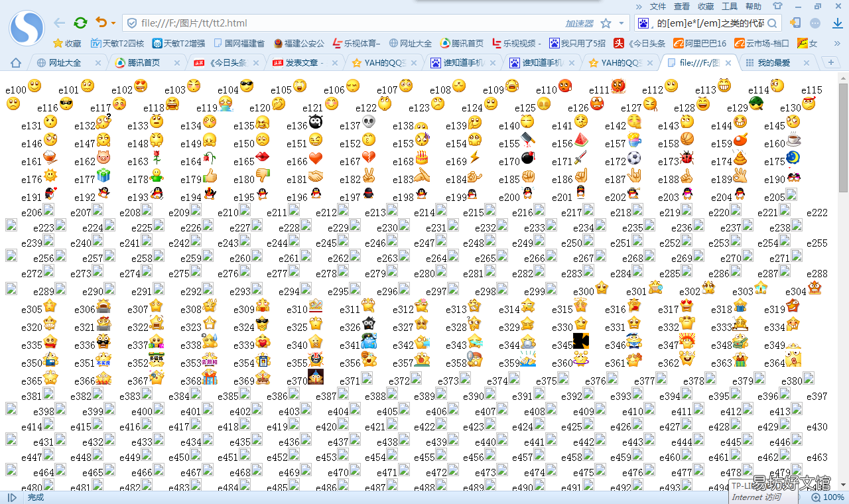This screenshot has width=849, height=504.
Task: Open the 福建公安公 bookmark
Action: click(298, 44)
